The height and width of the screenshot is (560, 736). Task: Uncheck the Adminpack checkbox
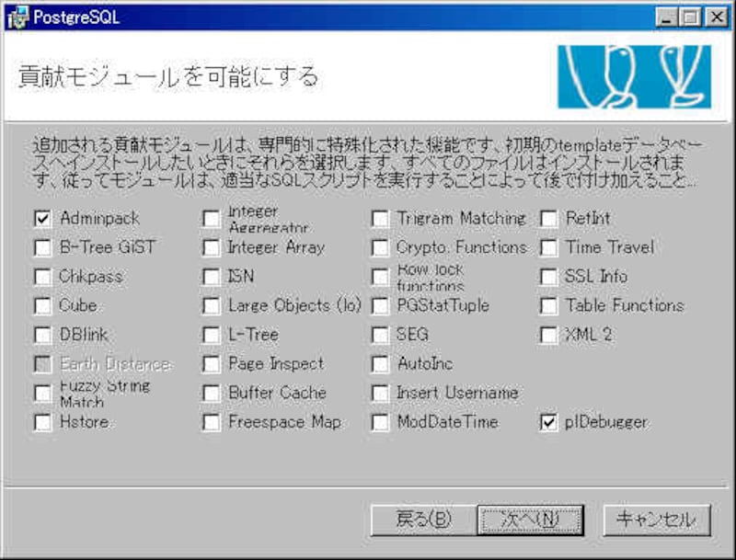42,219
